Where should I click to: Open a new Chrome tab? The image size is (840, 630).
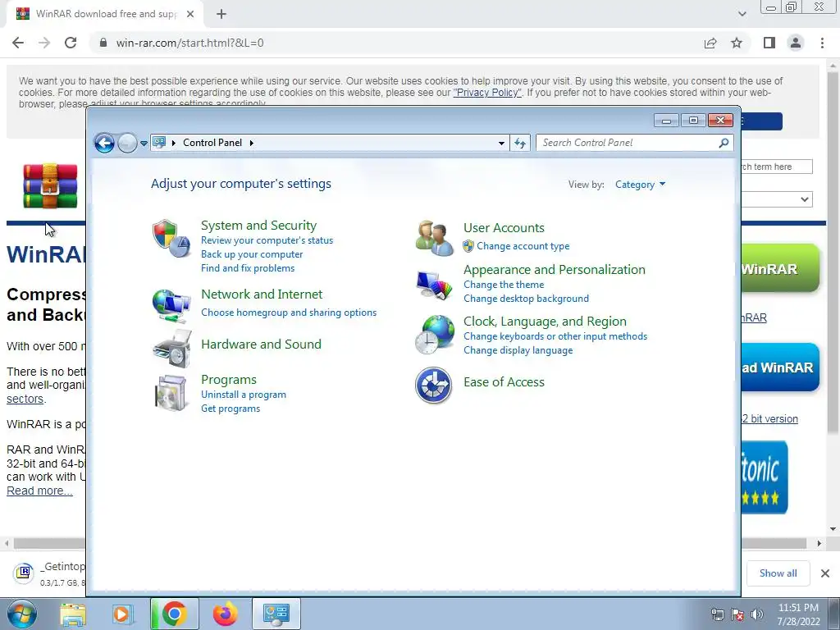(x=221, y=14)
